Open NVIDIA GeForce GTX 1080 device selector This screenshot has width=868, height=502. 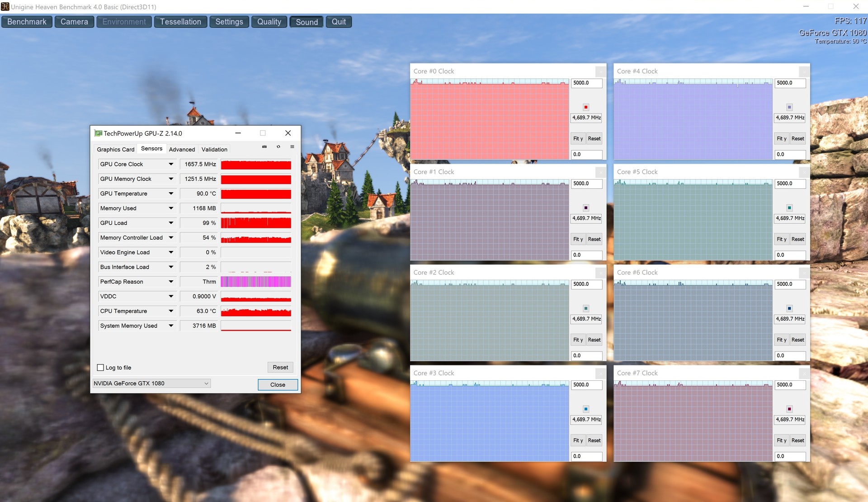pos(151,384)
